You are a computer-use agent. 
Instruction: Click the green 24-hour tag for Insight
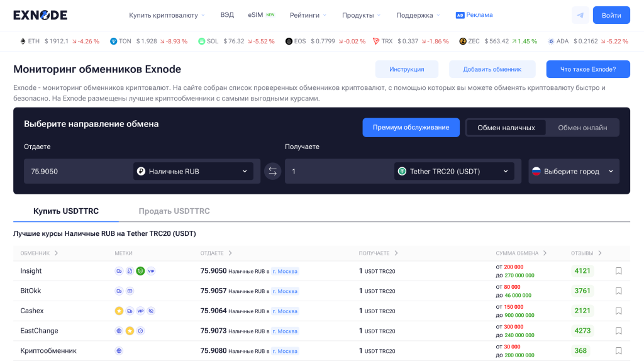[140, 271]
